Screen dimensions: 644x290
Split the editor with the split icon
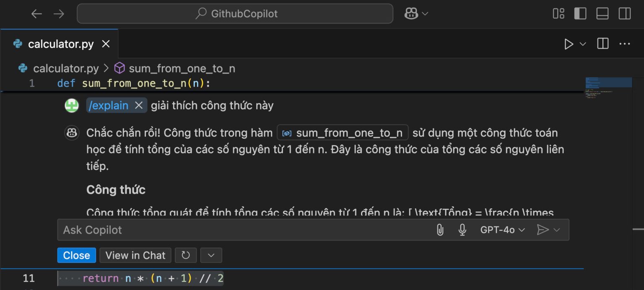(x=602, y=44)
